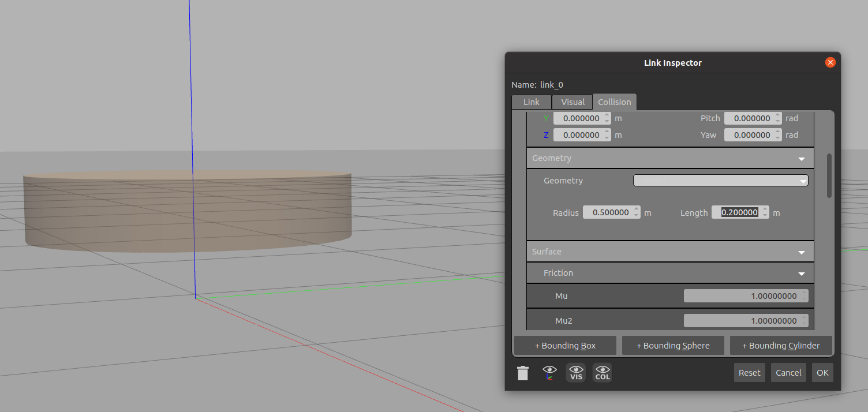The image size is (868, 412).
Task: Switch to the Visual tab
Action: click(573, 102)
